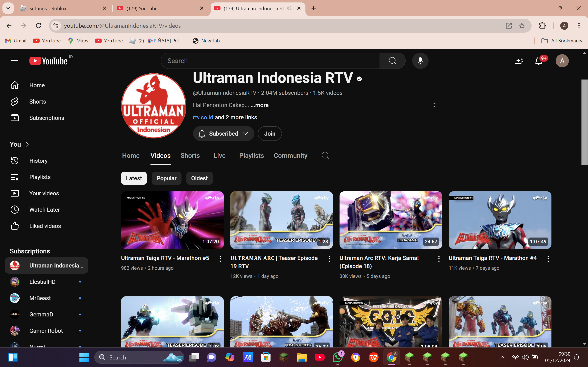Open options for Ultraman Taiga Marathon #5

(x=220, y=259)
